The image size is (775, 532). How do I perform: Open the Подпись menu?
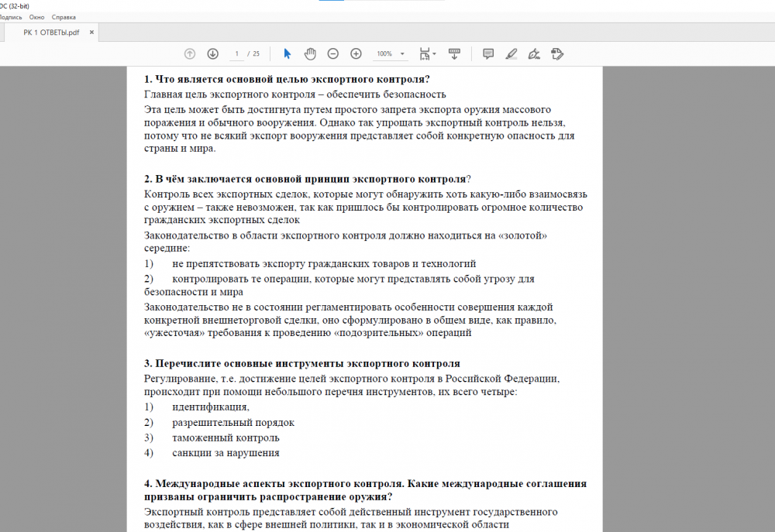[11, 16]
